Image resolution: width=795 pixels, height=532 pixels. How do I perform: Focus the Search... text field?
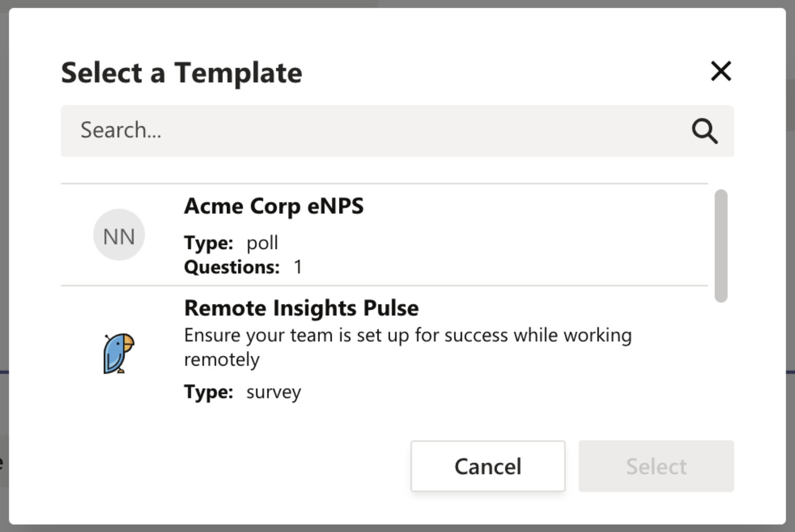(x=397, y=131)
